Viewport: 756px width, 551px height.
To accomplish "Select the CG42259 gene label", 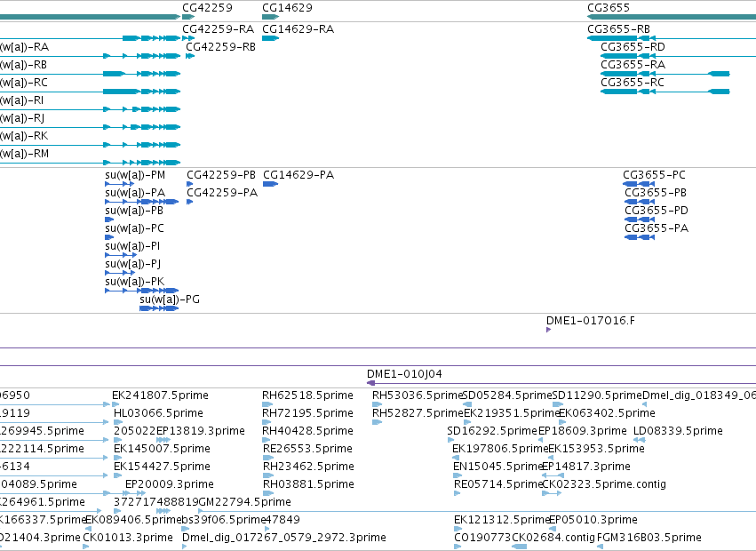I will click(x=207, y=8).
